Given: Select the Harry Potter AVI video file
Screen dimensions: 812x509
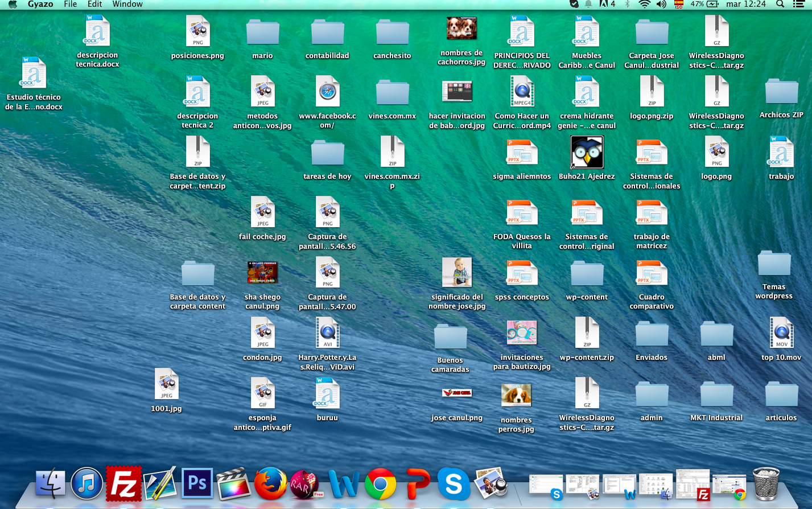Looking at the screenshot, I should (327, 344).
